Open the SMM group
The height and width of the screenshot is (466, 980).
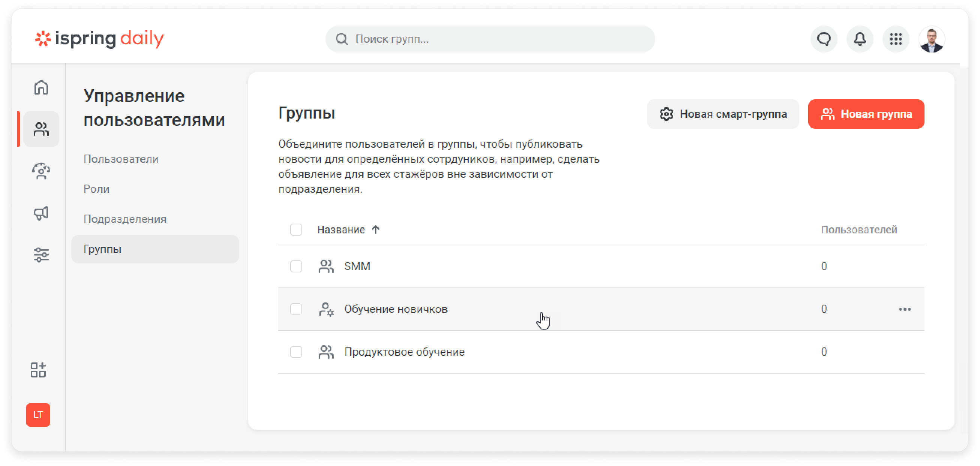(357, 266)
